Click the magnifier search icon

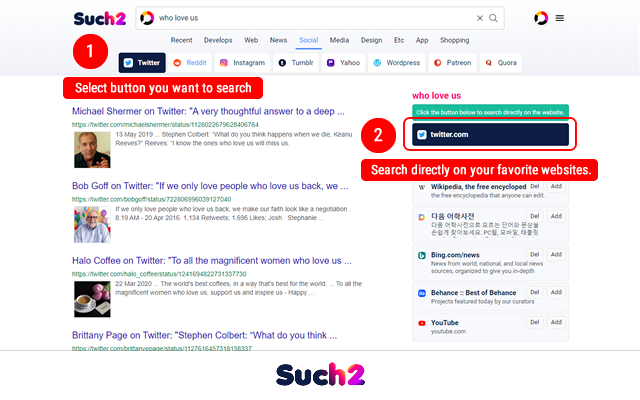[x=493, y=18]
